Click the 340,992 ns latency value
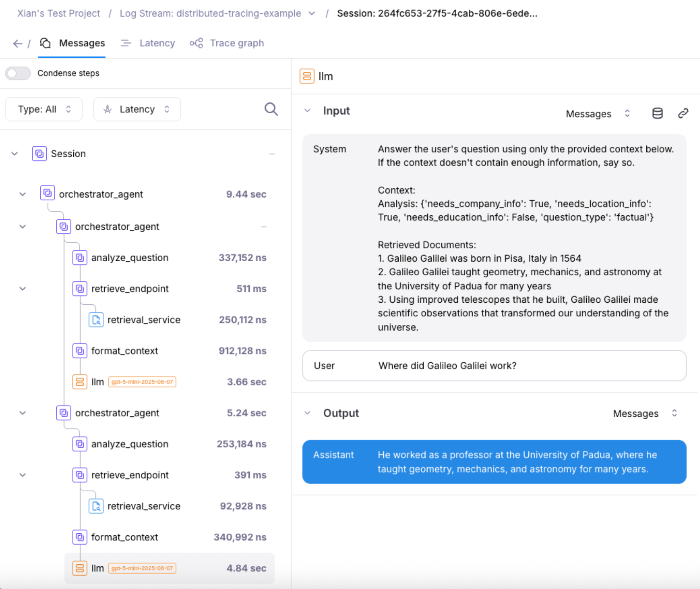Screen dimensions: 700x589 pyautogui.click(x=240, y=537)
